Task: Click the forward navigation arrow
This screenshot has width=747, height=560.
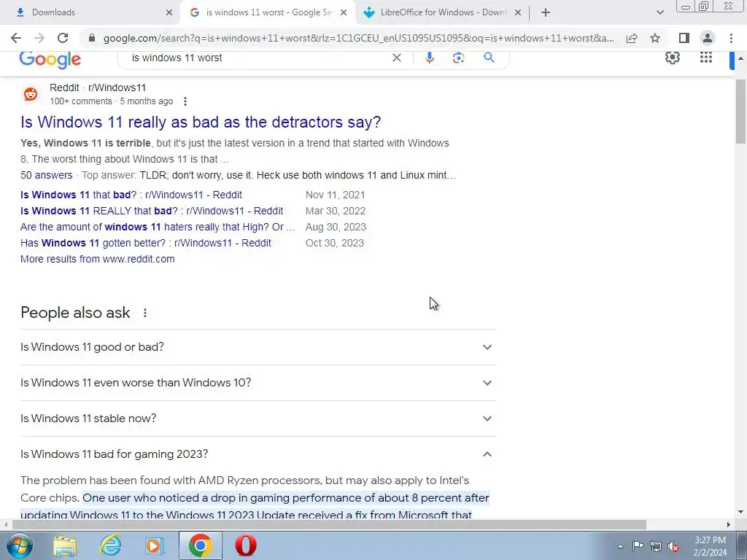Action: (x=39, y=38)
